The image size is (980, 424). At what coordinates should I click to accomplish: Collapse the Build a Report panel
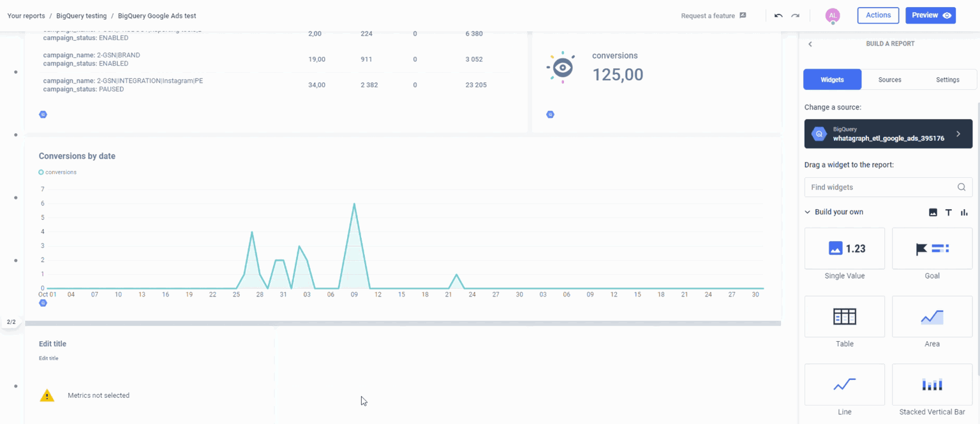[810, 43]
